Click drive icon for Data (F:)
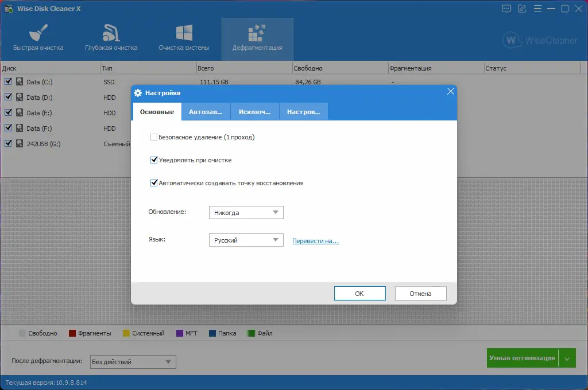 click(x=20, y=128)
